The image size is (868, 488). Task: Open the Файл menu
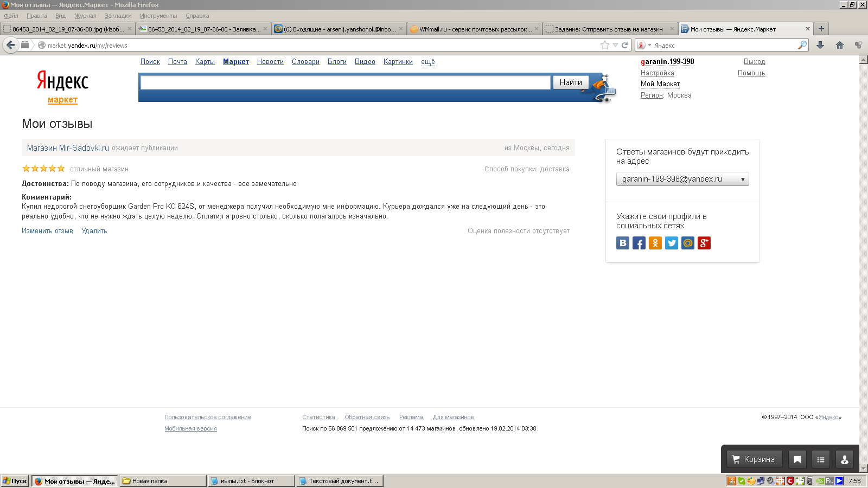click(x=11, y=16)
